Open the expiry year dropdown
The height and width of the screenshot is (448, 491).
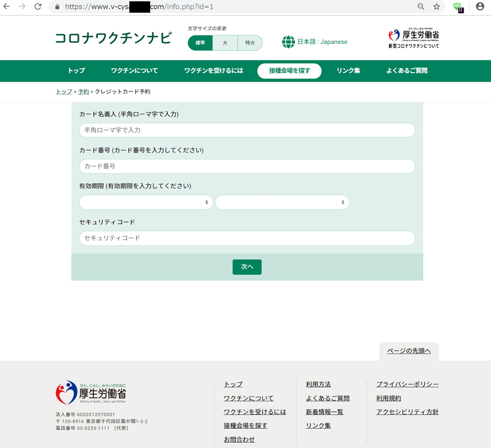pos(282,202)
